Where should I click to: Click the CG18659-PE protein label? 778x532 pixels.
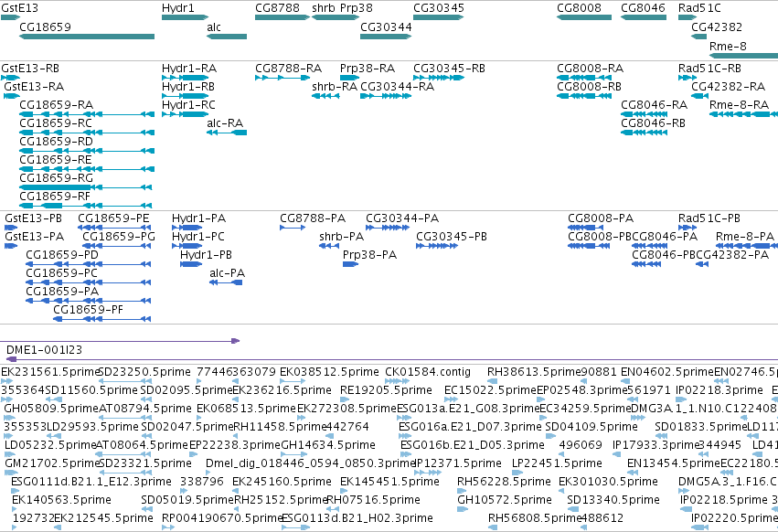coord(113,218)
